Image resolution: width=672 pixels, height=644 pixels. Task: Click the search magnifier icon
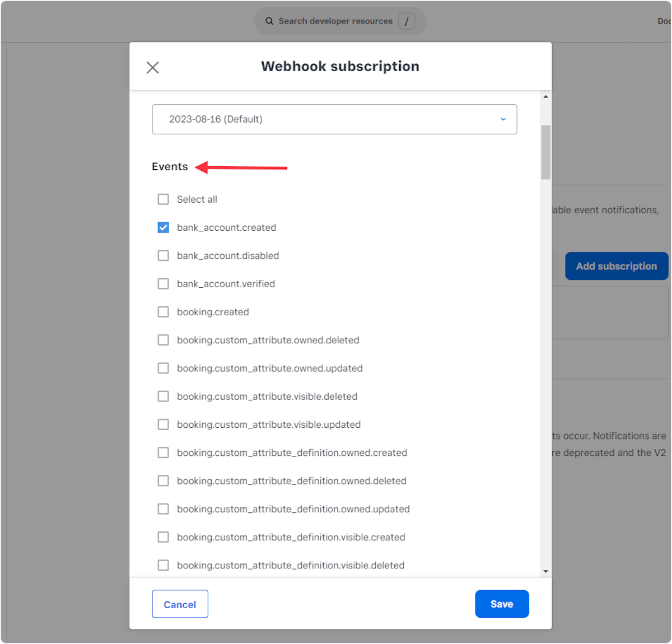pyautogui.click(x=269, y=21)
